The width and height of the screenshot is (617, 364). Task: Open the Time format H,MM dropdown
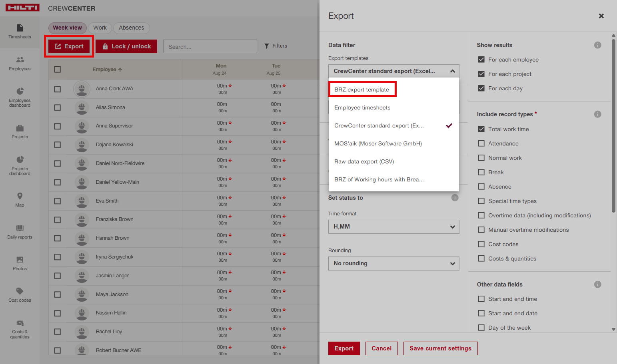(393, 227)
